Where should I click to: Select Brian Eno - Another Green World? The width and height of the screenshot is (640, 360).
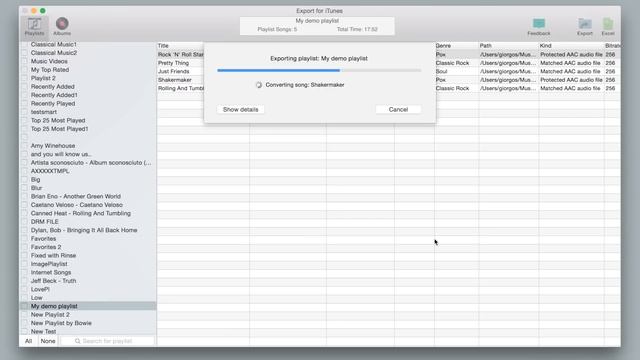76,196
